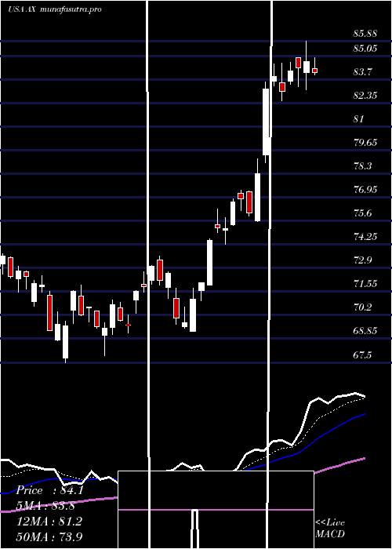Screen dimensions: 392x549
Task: Click the last red candlestick near 83.7
Action: 314,71
